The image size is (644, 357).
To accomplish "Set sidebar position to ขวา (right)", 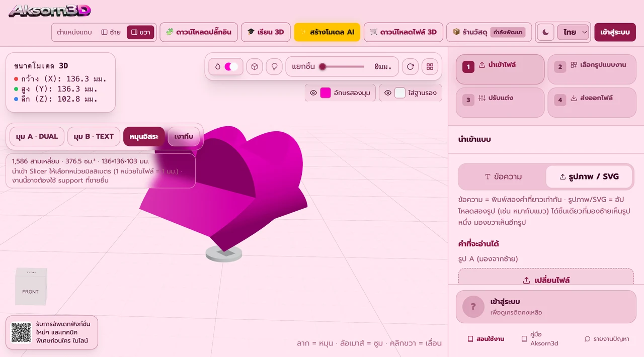I will pos(140,32).
